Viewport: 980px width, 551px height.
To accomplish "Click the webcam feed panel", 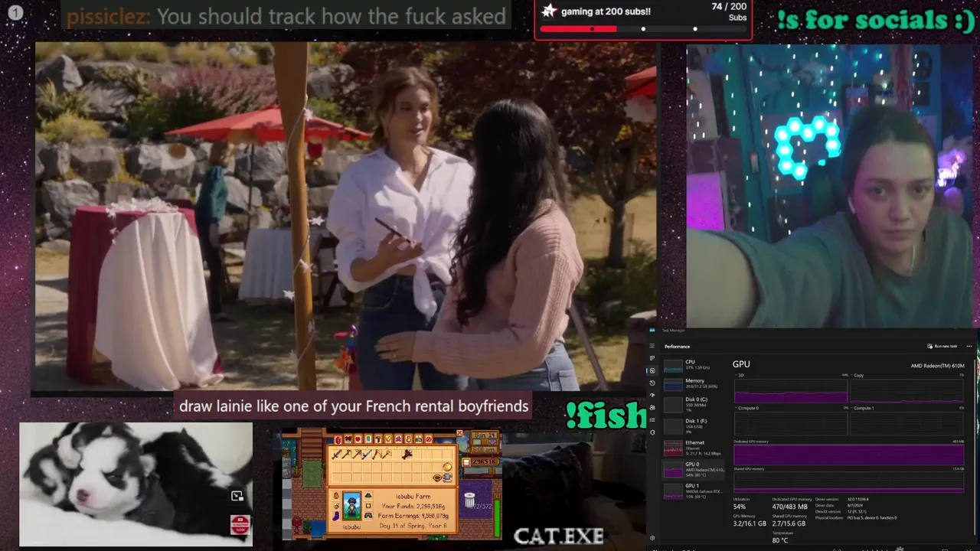I will (x=830, y=186).
